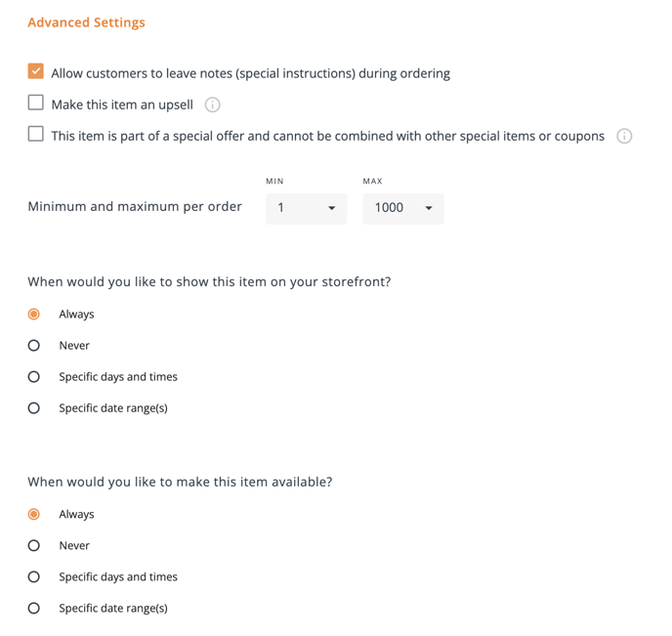
Task: Click the Make this item an upsell label
Action: click(x=122, y=105)
